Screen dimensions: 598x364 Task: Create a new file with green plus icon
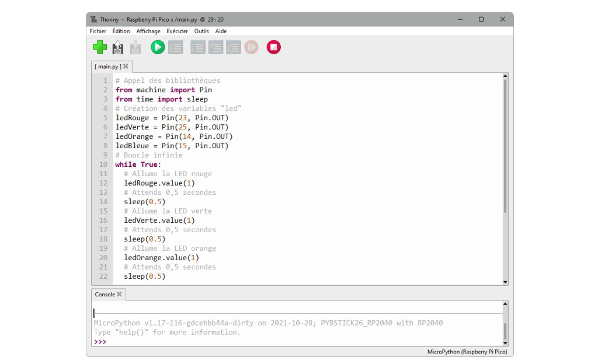pyautogui.click(x=100, y=47)
